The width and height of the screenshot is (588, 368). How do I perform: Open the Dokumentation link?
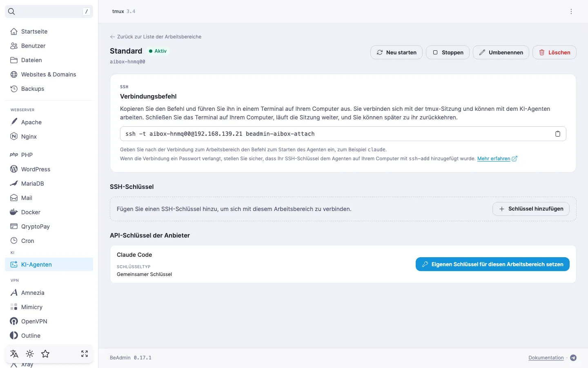[x=546, y=358]
